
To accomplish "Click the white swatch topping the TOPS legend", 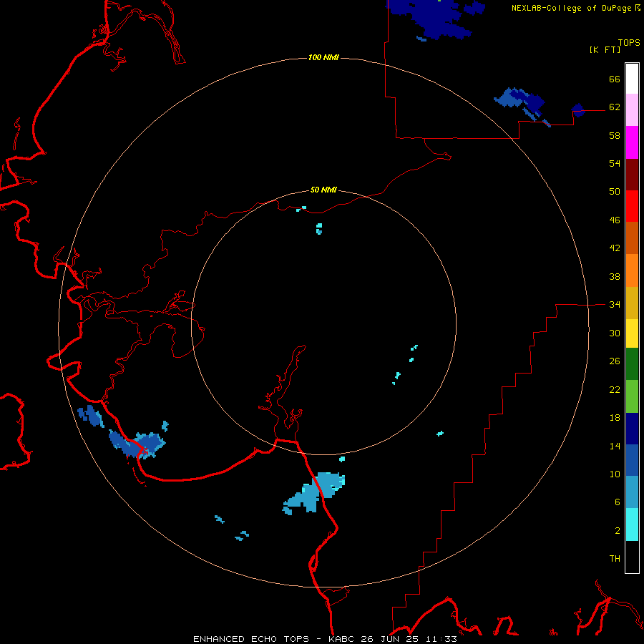I will click(632, 79).
